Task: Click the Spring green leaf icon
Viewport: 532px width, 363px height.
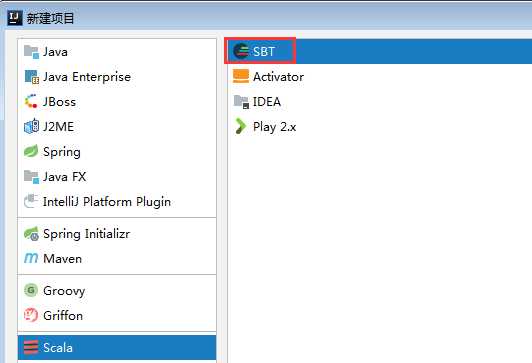Action: pos(31,151)
